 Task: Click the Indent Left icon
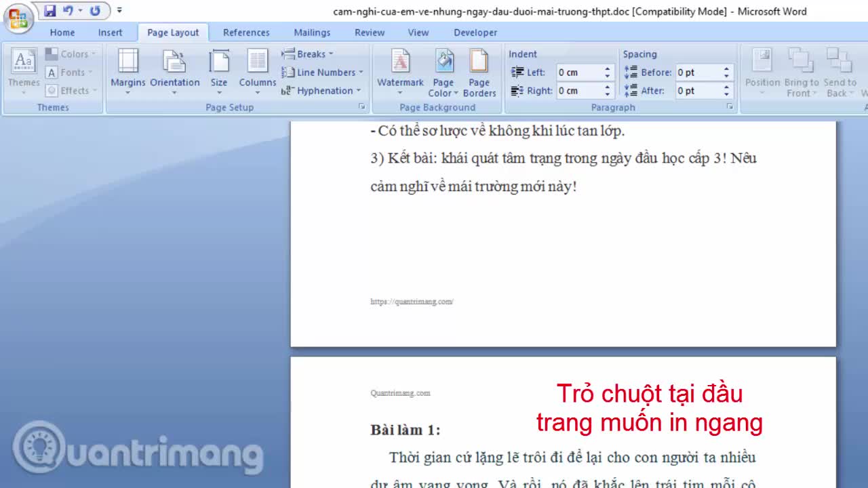click(517, 73)
